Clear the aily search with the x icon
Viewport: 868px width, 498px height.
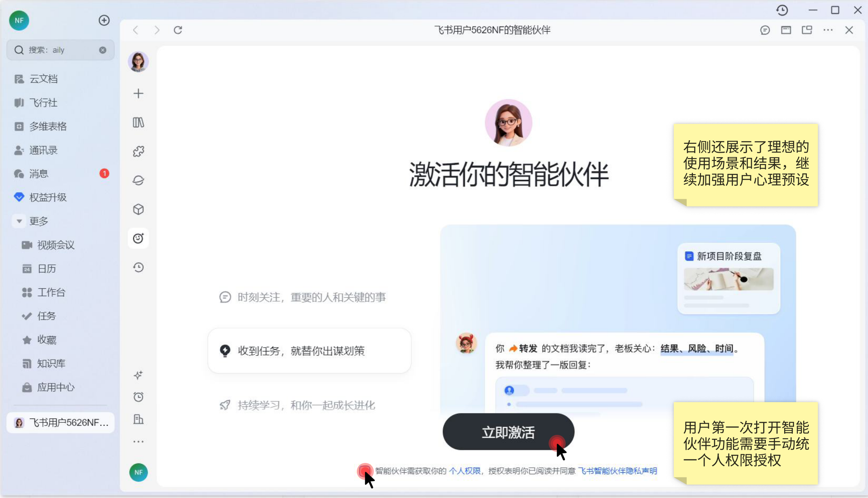tap(103, 50)
